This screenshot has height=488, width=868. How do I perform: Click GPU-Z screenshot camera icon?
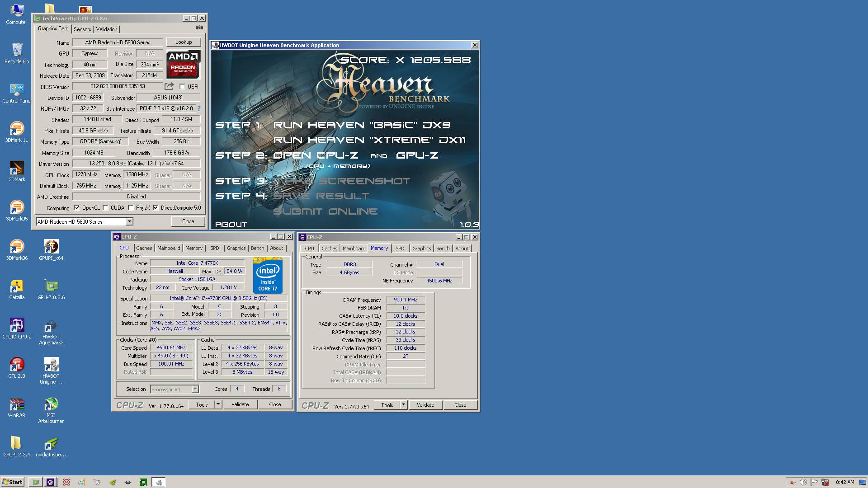point(199,28)
